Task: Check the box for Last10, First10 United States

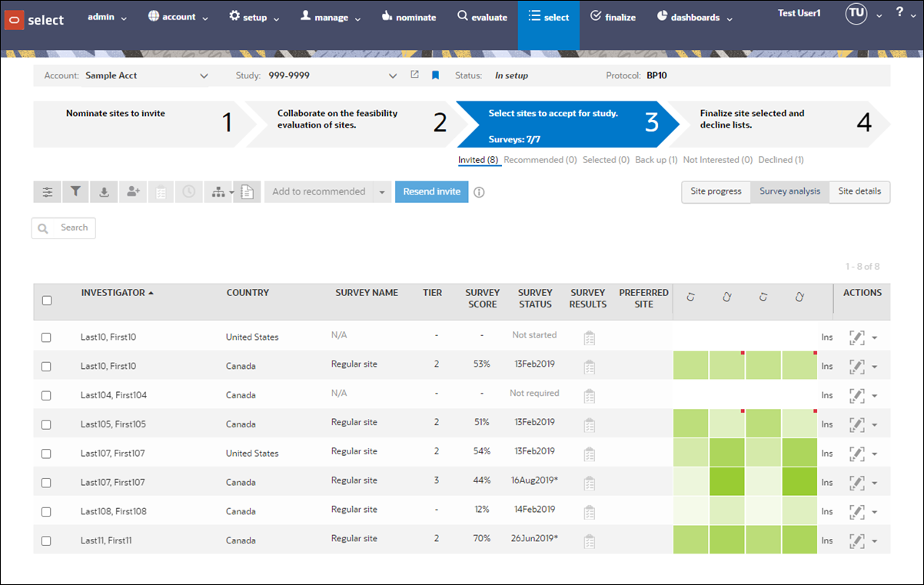Action: [x=46, y=337]
